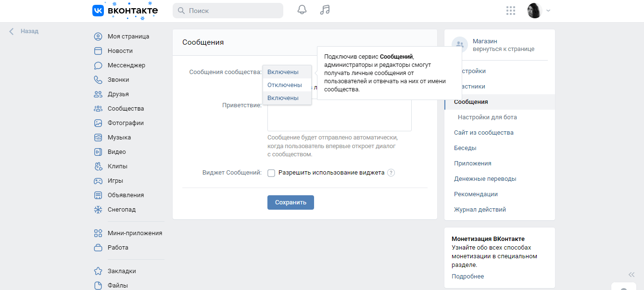Click the VKontakte logo icon
This screenshot has width=644, height=290.
tap(98, 11)
